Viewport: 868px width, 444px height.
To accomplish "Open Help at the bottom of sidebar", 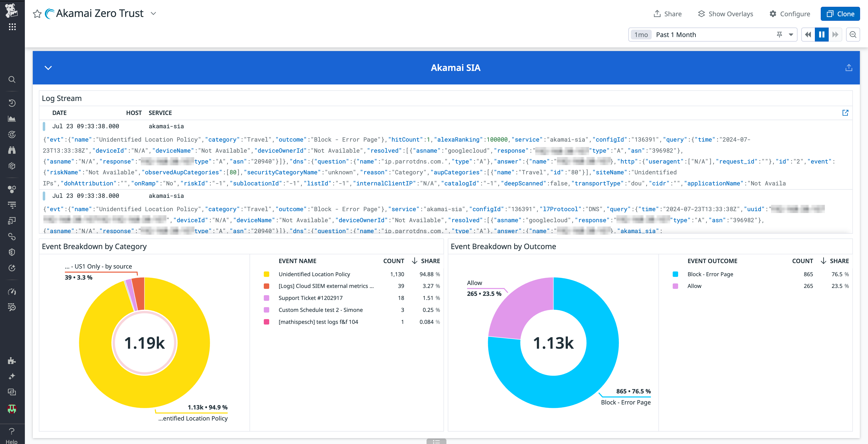I will click(12, 432).
